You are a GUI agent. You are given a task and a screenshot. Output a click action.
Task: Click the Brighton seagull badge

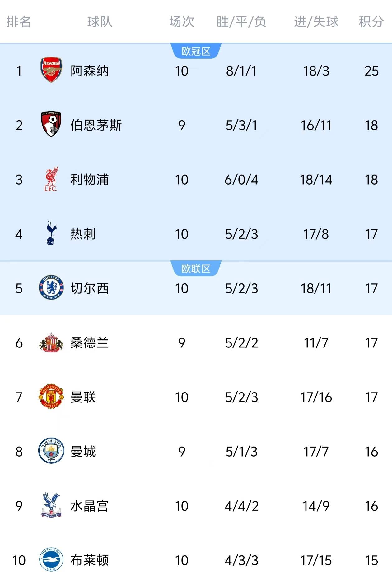[51, 560]
